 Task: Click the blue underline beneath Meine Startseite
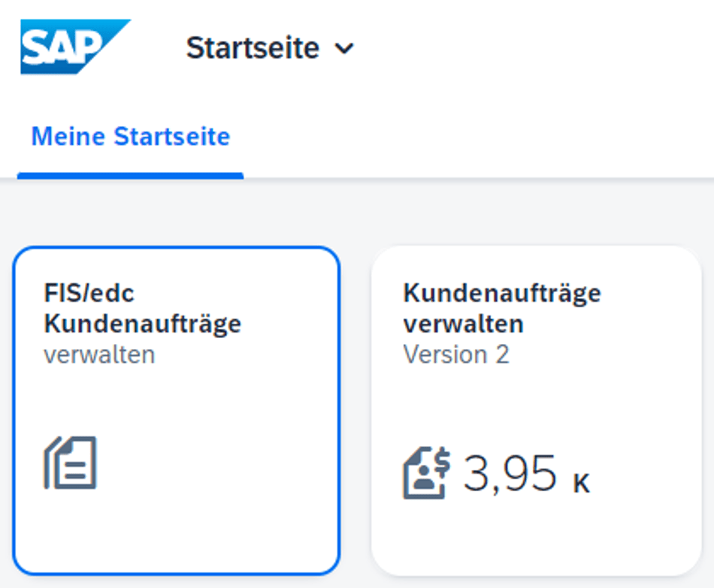[130, 176]
